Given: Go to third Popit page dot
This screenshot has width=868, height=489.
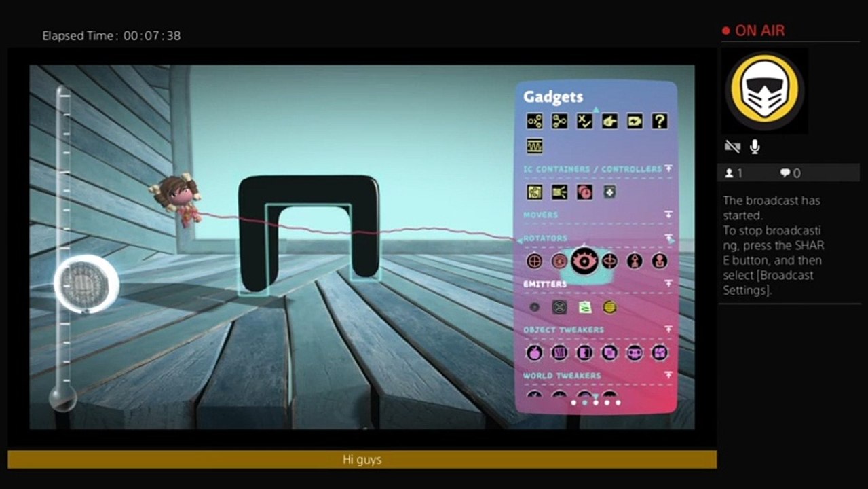Looking at the screenshot, I should pyautogui.click(x=596, y=403).
